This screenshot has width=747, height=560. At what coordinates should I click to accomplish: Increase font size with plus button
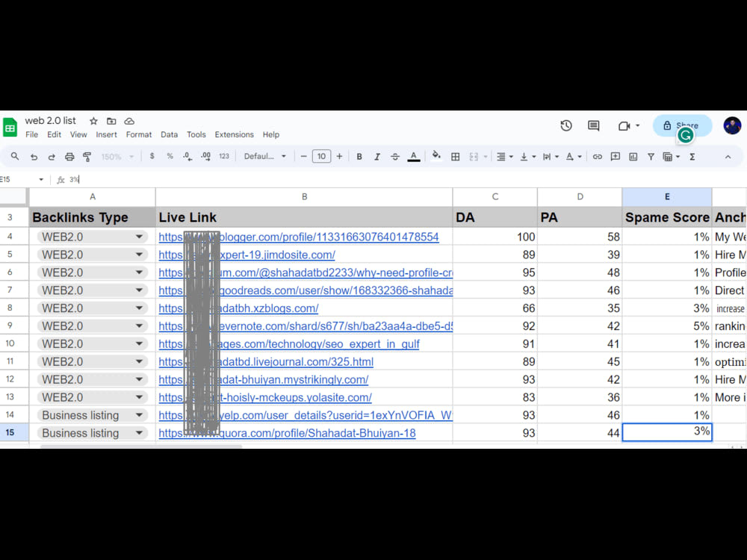point(339,156)
